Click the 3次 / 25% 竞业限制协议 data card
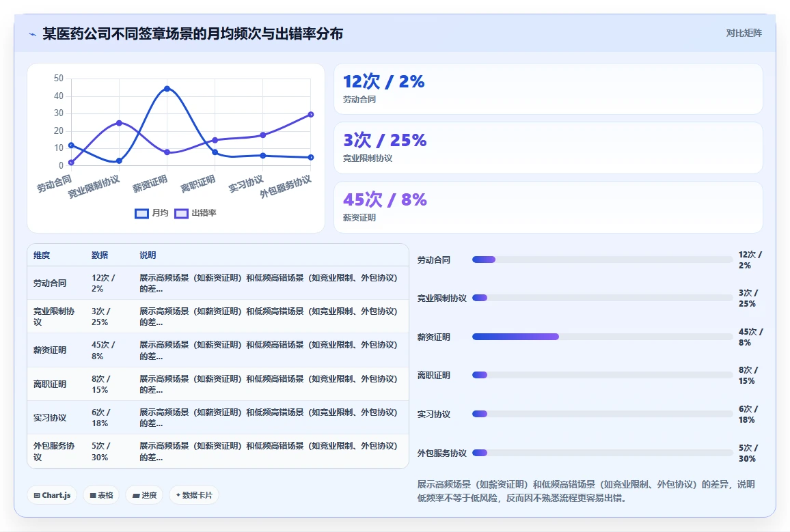Viewport: 790px width, 532px height. (x=548, y=148)
